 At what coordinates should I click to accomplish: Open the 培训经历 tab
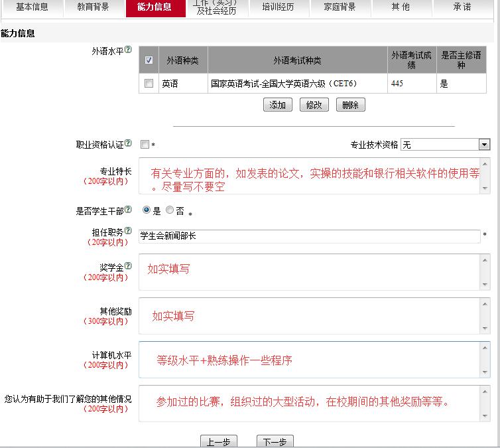pyautogui.click(x=278, y=7)
